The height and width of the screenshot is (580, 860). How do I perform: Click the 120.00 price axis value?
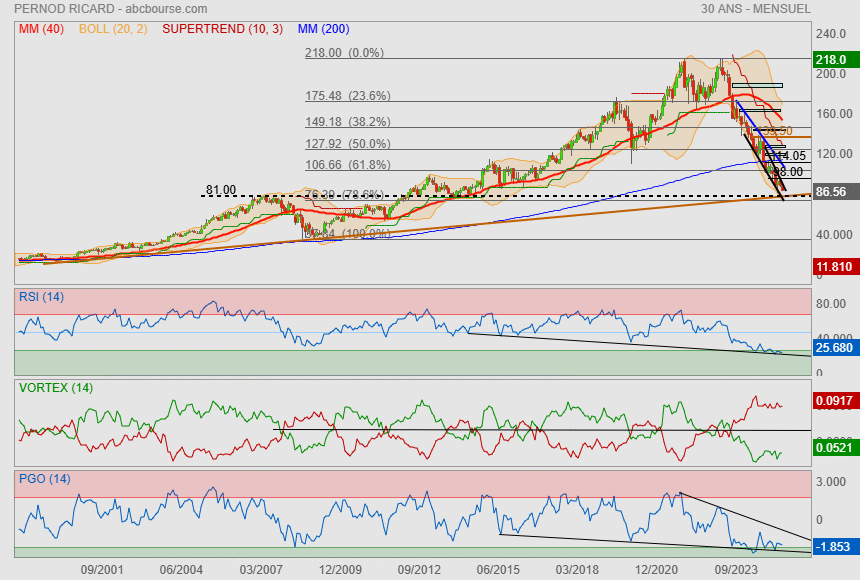[834, 154]
